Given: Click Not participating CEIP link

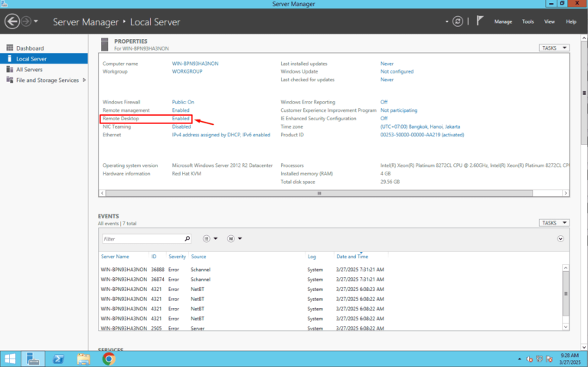Looking at the screenshot, I should click(x=399, y=110).
